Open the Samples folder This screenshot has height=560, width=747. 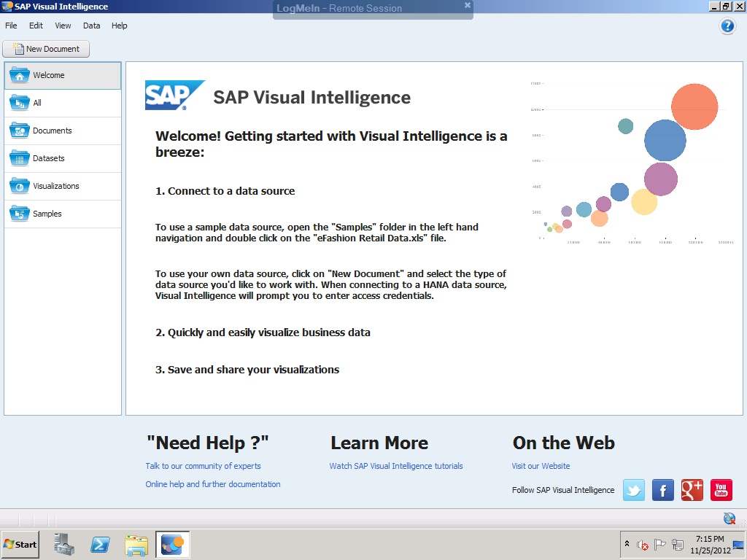tap(63, 214)
